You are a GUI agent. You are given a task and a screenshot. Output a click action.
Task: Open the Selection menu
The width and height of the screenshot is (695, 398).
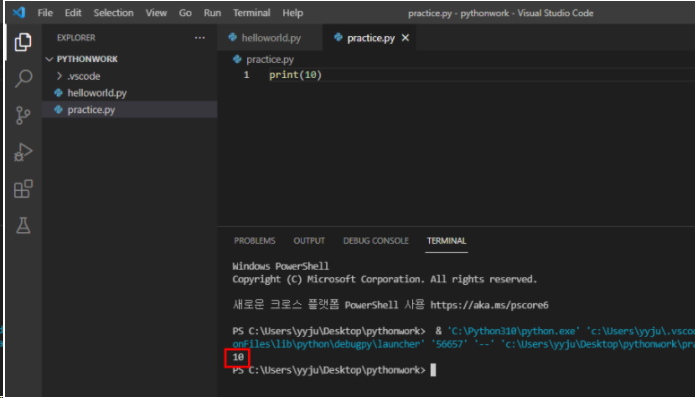click(x=113, y=13)
